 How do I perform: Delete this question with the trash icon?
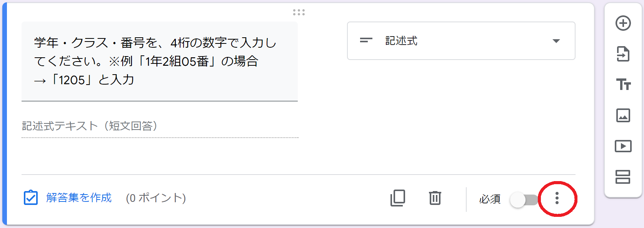(x=435, y=198)
